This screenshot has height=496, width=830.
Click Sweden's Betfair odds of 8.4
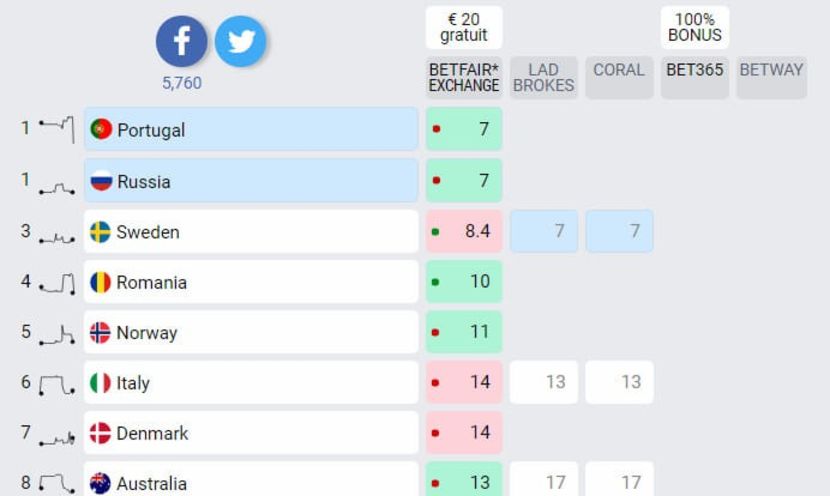(x=464, y=232)
